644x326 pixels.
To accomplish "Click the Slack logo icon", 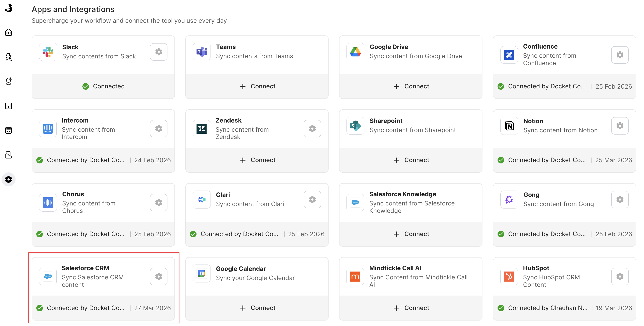I will [x=48, y=52].
